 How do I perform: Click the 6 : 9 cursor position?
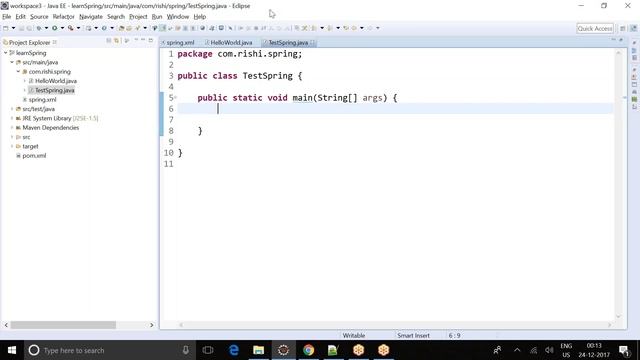[454, 336]
